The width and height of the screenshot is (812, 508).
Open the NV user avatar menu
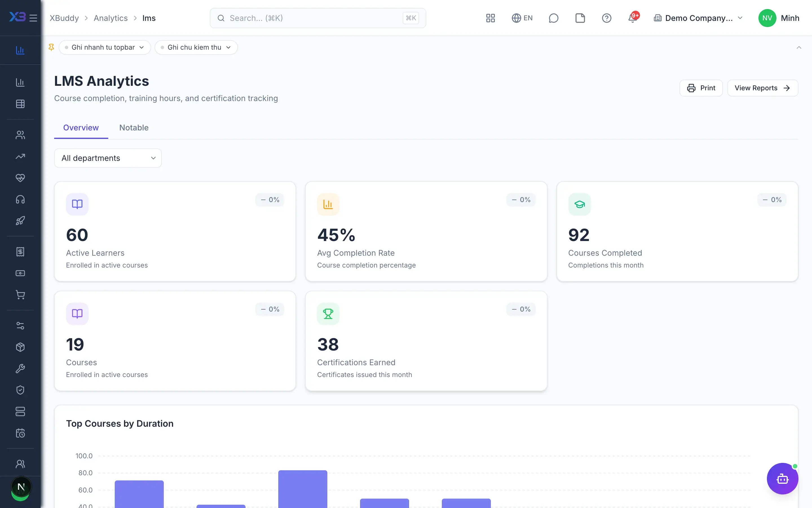point(767,18)
